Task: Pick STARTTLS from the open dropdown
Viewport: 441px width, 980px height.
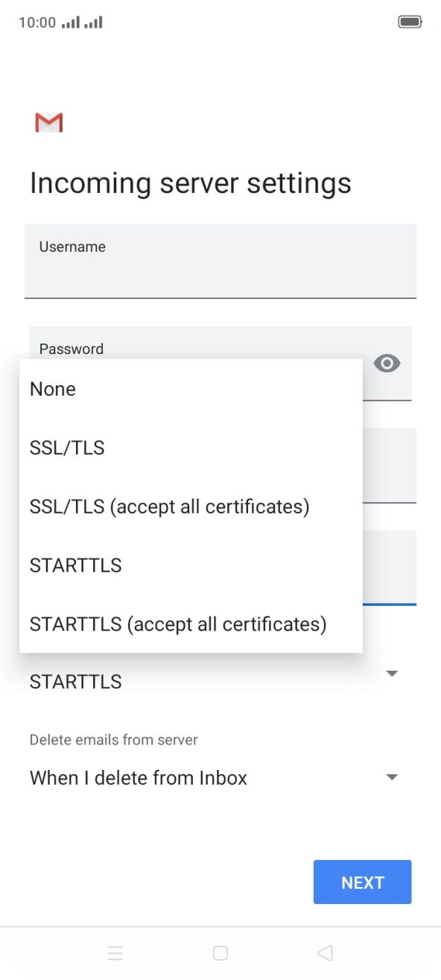Action: point(75,565)
